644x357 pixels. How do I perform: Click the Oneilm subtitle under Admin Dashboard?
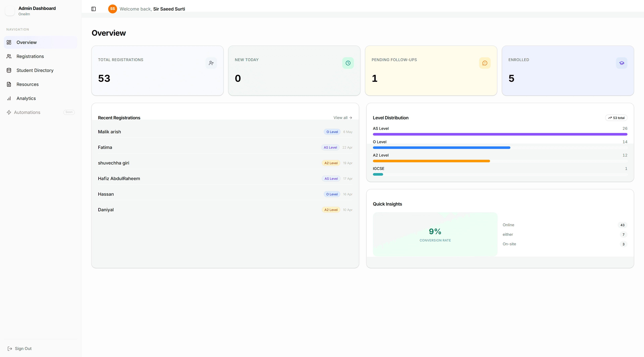pyautogui.click(x=24, y=14)
